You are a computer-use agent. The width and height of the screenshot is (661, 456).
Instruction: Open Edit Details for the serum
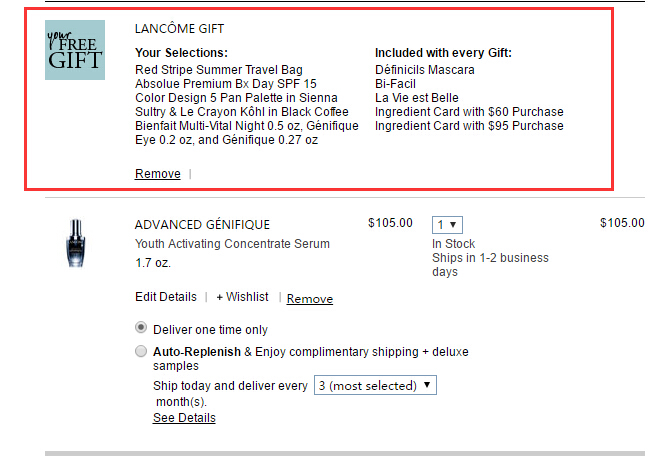(x=166, y=297)
